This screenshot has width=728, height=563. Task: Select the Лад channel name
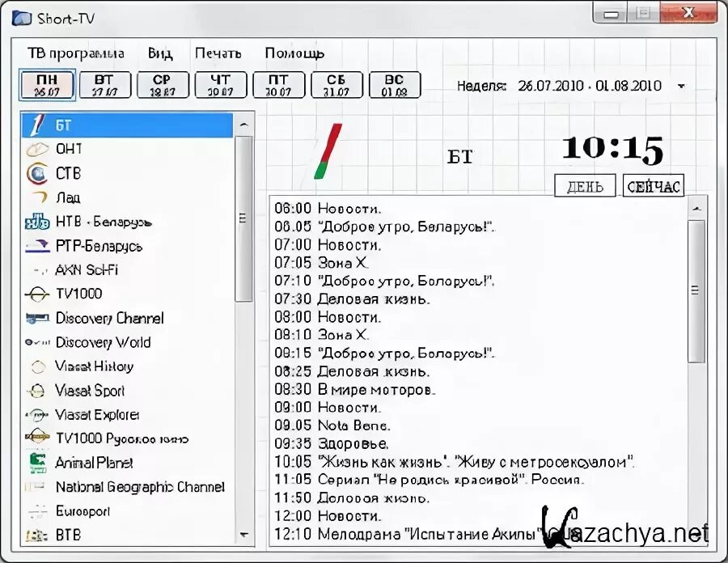point(68,197)
